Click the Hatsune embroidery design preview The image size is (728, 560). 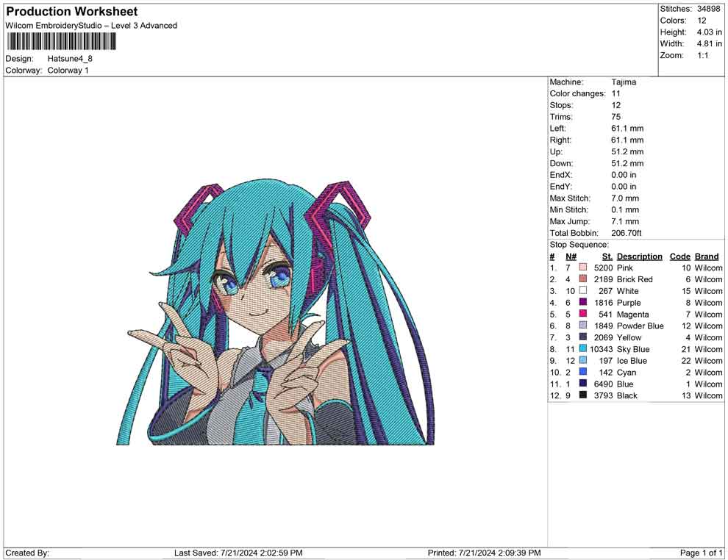[275, 313]
